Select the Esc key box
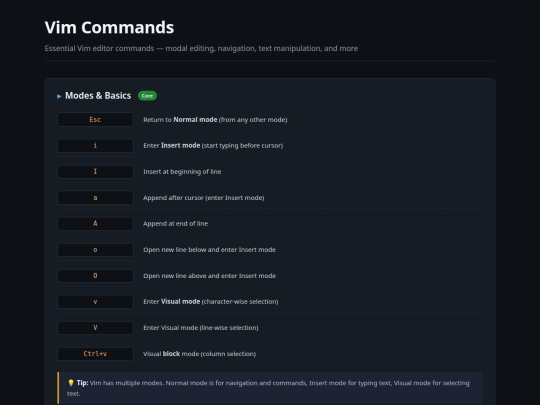This screenshot has width=540, height=405. [x=95, y=120]
